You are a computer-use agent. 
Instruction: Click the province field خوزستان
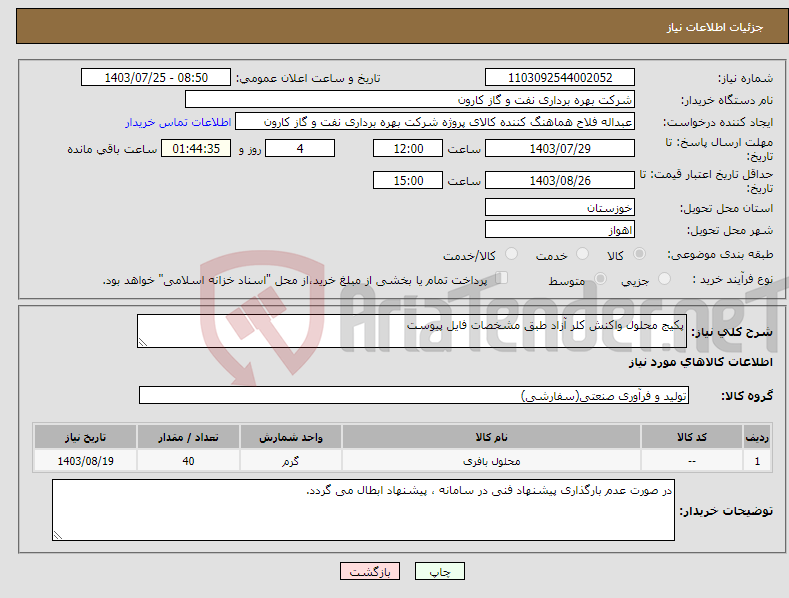point(560,207)
